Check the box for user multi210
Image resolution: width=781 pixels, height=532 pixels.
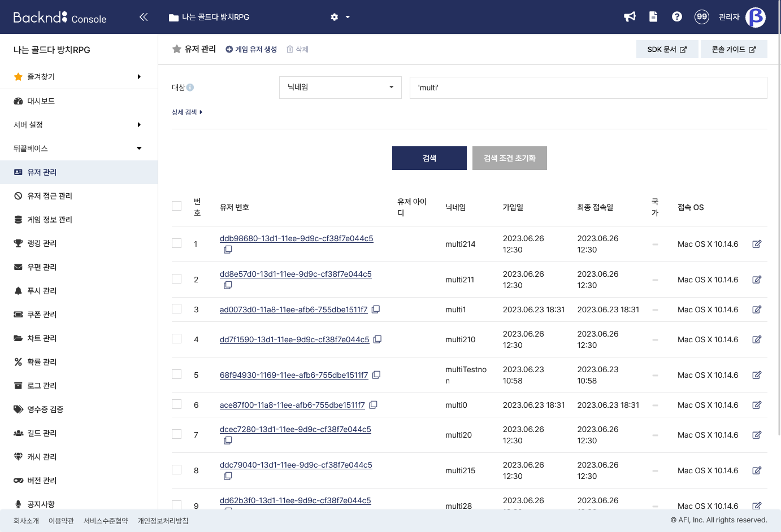click(x=177, y=339)
